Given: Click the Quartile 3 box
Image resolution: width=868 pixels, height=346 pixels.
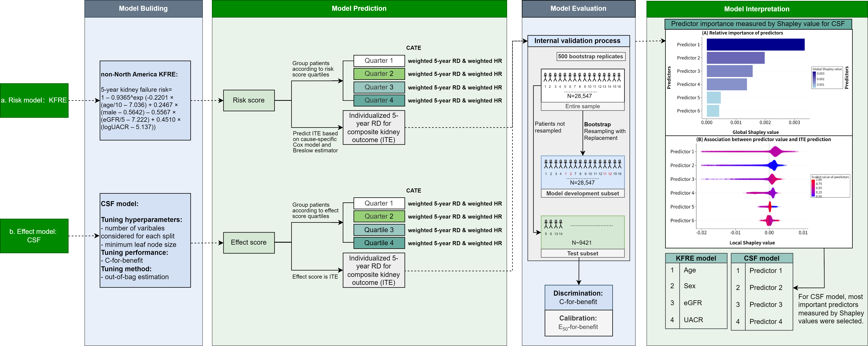Looking at the screenshot, I should click(x=379, y=230).
